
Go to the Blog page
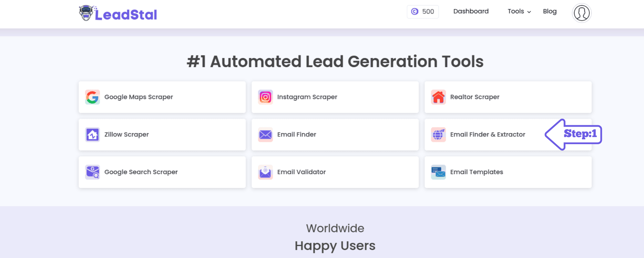click(550, 11)
